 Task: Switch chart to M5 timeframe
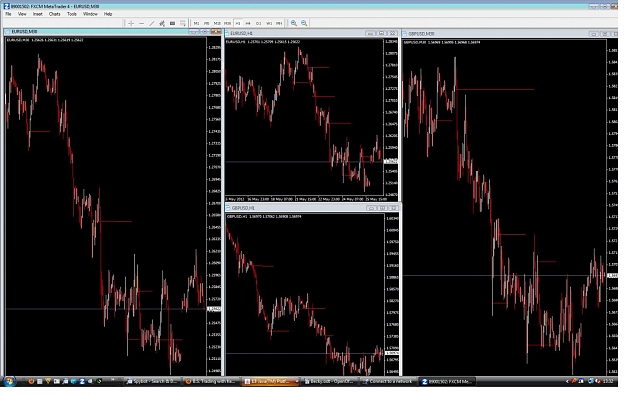(206, 23)
